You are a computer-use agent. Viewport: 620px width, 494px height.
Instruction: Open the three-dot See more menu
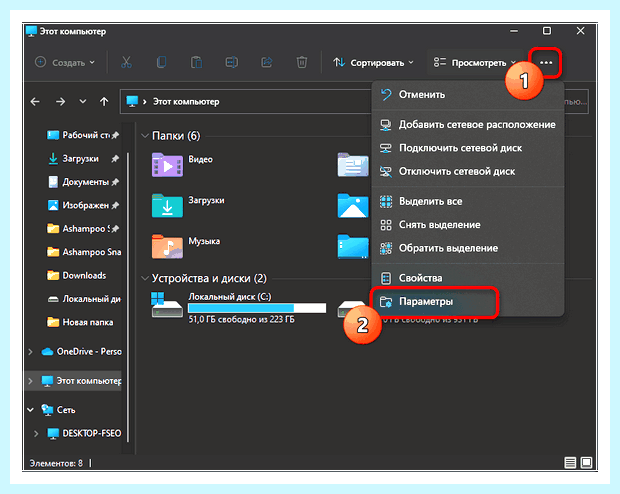546,62
